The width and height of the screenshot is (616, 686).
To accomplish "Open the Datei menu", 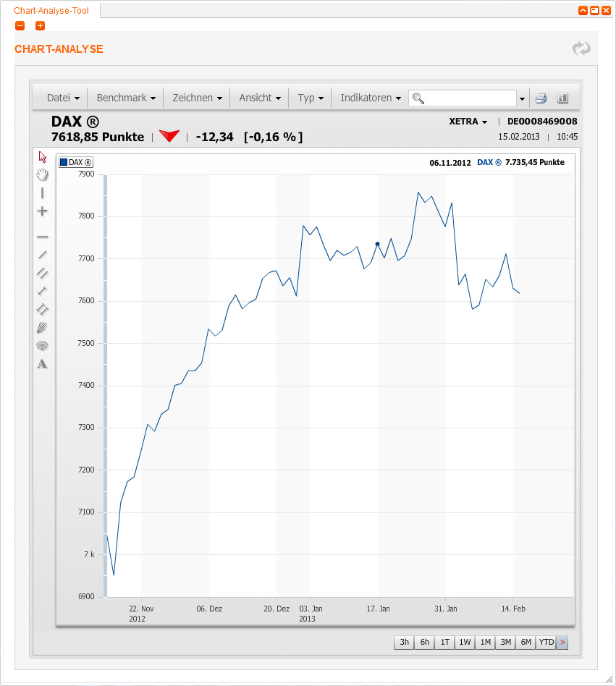I will [x=63, y=98].
